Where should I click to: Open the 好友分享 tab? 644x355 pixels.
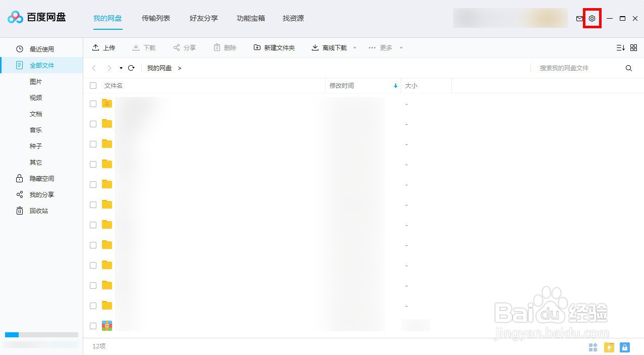pyautogui.click(x=203, y=18)
